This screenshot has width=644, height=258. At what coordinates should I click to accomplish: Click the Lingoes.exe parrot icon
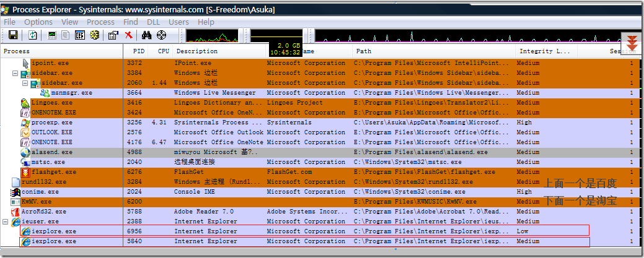pyautogui.click(x=25, y=103)
